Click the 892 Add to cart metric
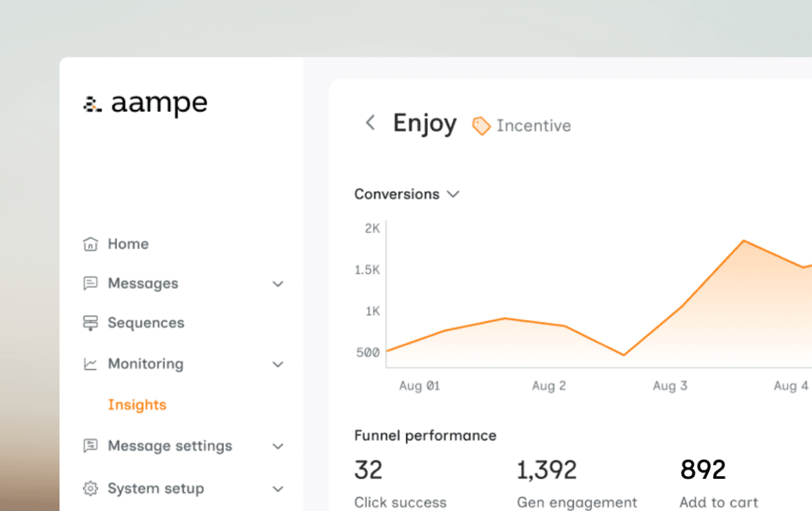This screenshot has height=511, width=812. [x=702, y=470]
